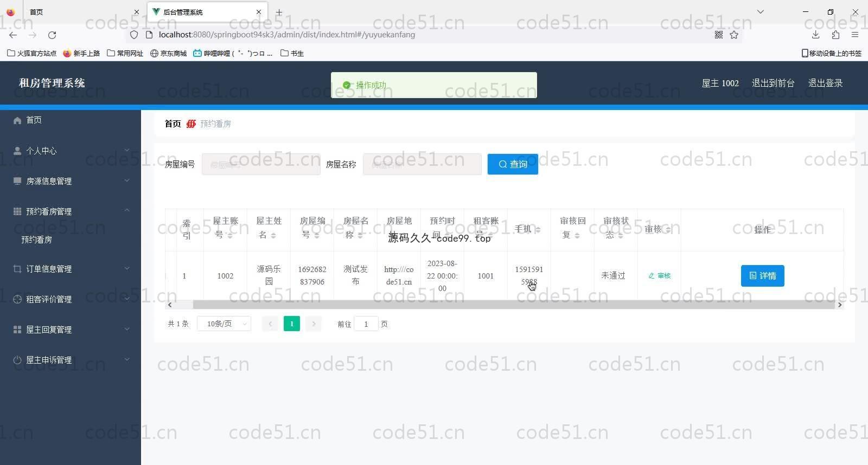
Task: Open the downloads arrow icon
Action: (x=815, y=35)
